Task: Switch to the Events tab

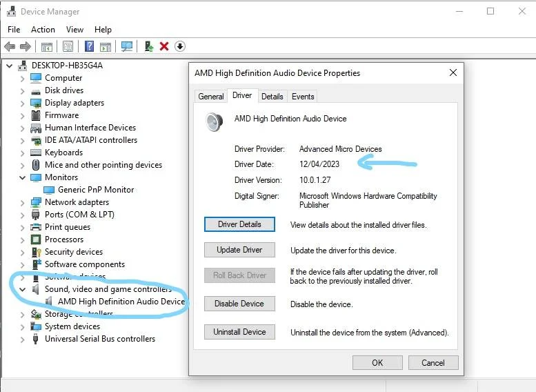Action: coord(303,97)
